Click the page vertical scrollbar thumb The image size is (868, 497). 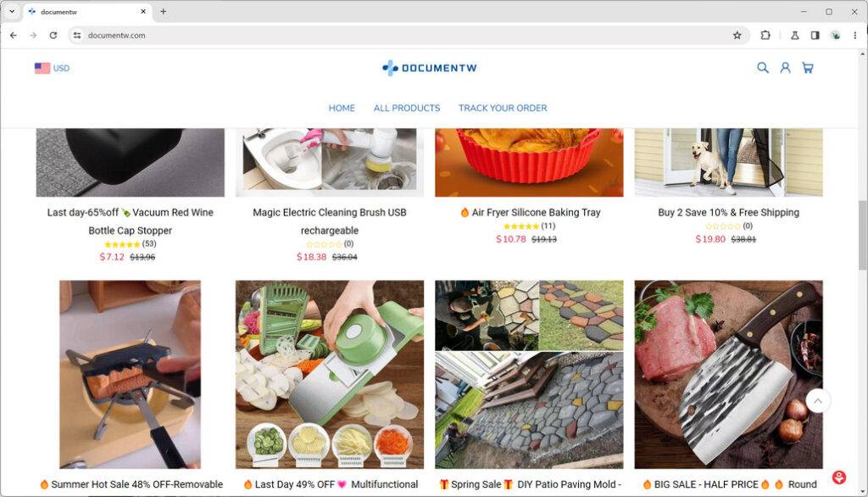(862, 236)
